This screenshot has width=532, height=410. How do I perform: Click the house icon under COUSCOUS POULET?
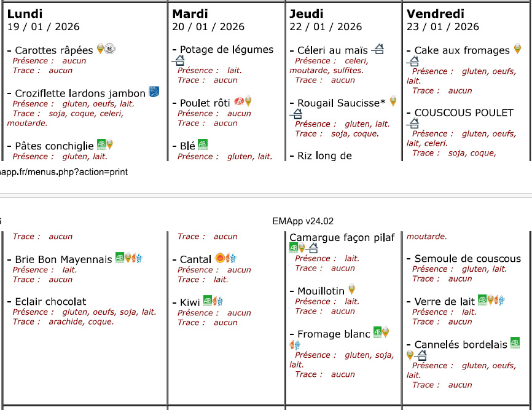pyautogui.click(x=414, y=124)
